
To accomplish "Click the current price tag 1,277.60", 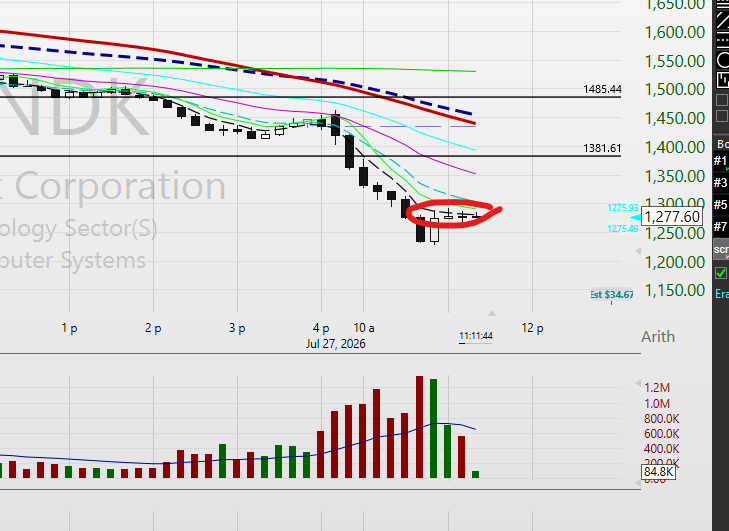I will [672, 217].
